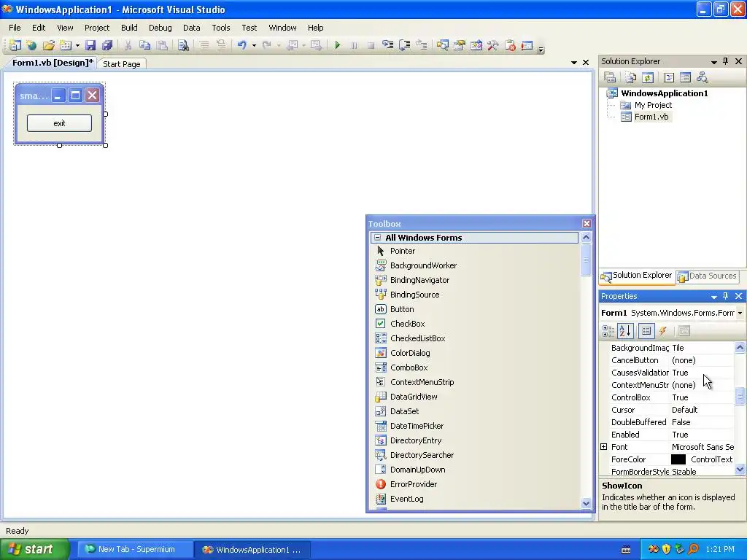This screenshot has height=560, width=747.
Task: Click the Open File folder icon
Action: [49, 45]
